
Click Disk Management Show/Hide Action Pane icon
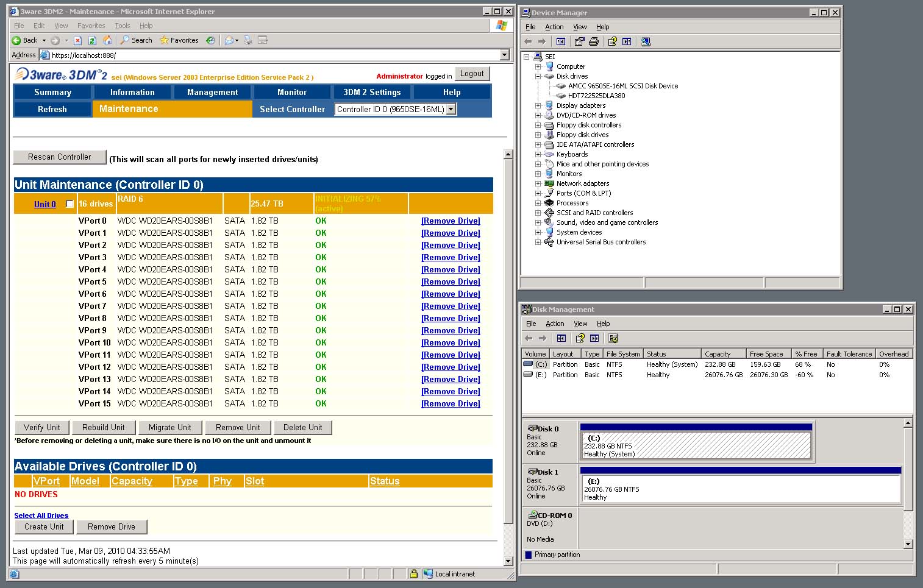click(594, 338)
